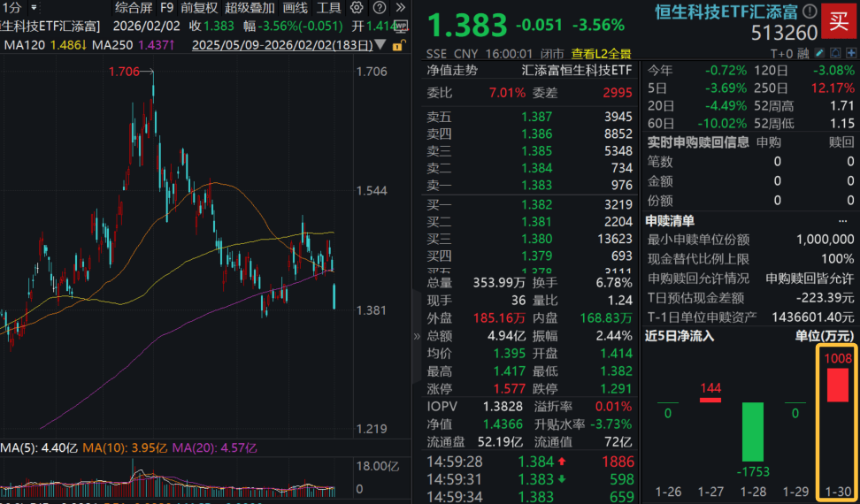The width and height of the screenshot is (860, 504).
Task: Open the 工具 tools menu
Action: click(329, 7)
